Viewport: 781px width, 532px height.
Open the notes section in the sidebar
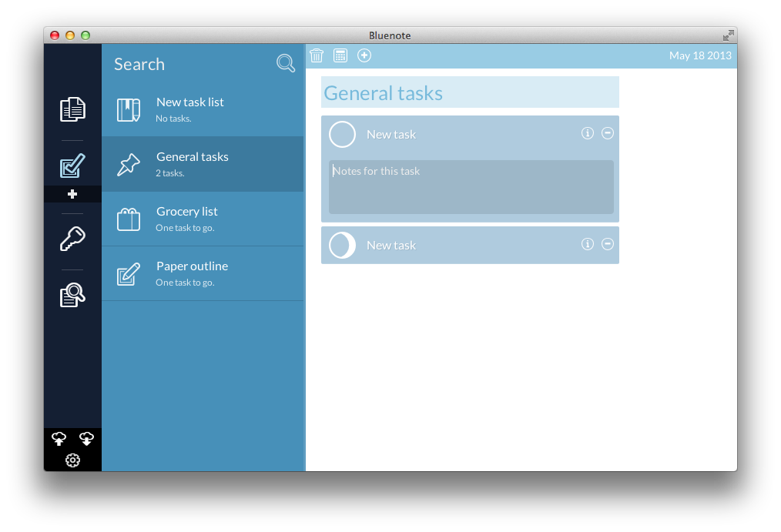pyautogui.click(x=72, y=109)
